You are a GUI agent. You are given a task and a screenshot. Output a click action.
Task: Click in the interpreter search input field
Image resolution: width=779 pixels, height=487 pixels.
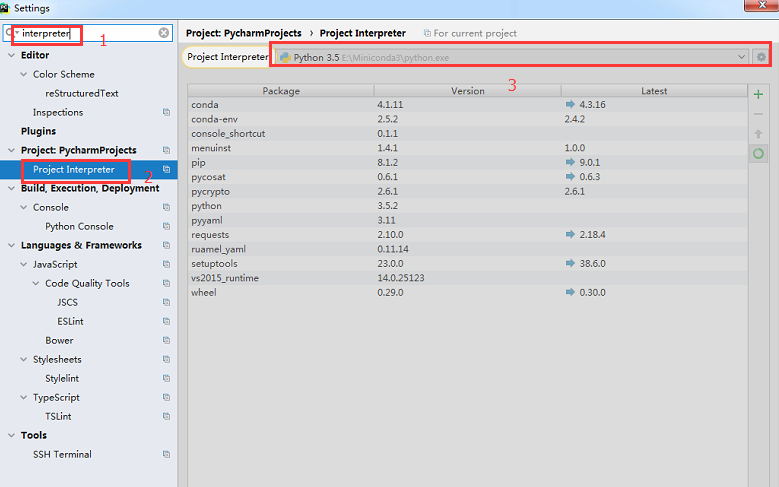(89, 33)
